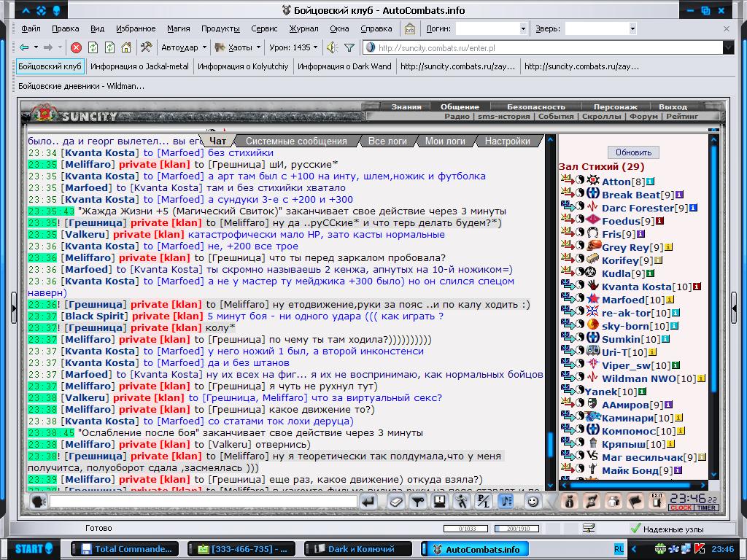Switch to Информация о Dark Wand tab
The width and height of the screenshot is (747, 560).
[344, 66]
